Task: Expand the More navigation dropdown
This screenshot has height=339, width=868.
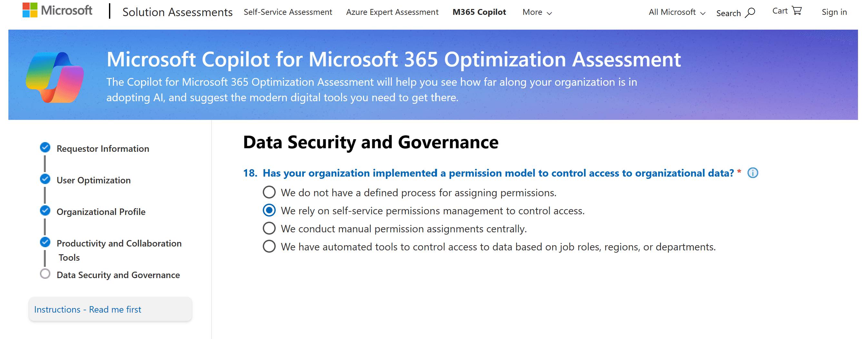Action: pyautogui.click(x=537, y=13)
